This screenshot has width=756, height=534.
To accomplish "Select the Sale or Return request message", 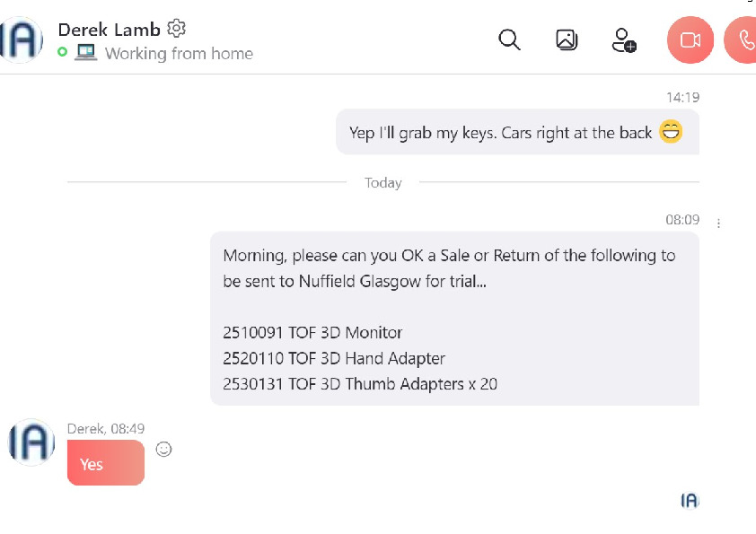I will [x=453, y=319].
